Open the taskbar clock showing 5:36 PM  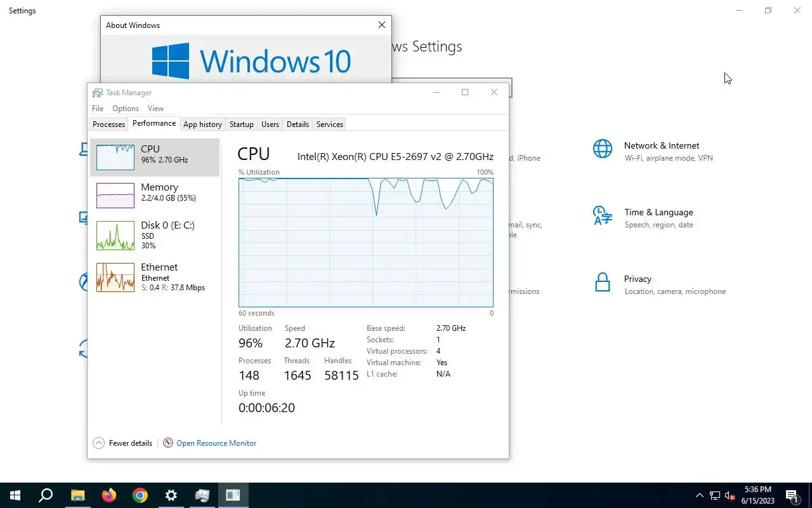click(757, 495)
